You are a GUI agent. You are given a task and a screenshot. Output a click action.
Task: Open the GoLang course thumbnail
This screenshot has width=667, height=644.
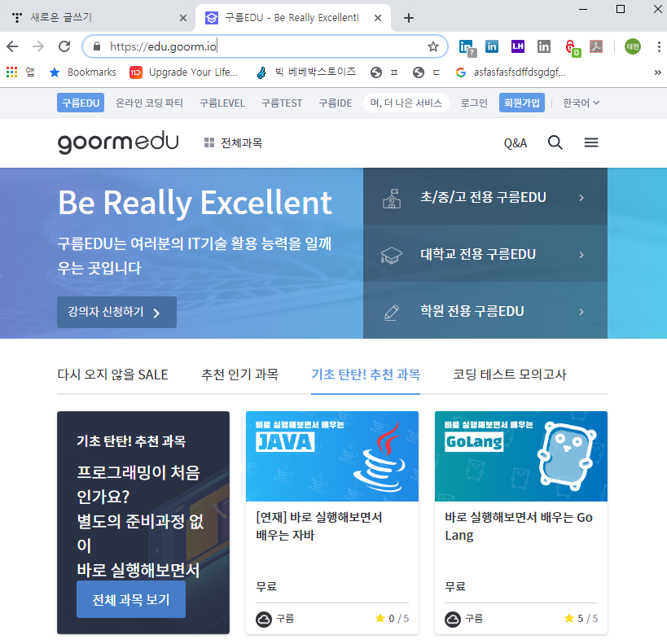coord(520,456)
